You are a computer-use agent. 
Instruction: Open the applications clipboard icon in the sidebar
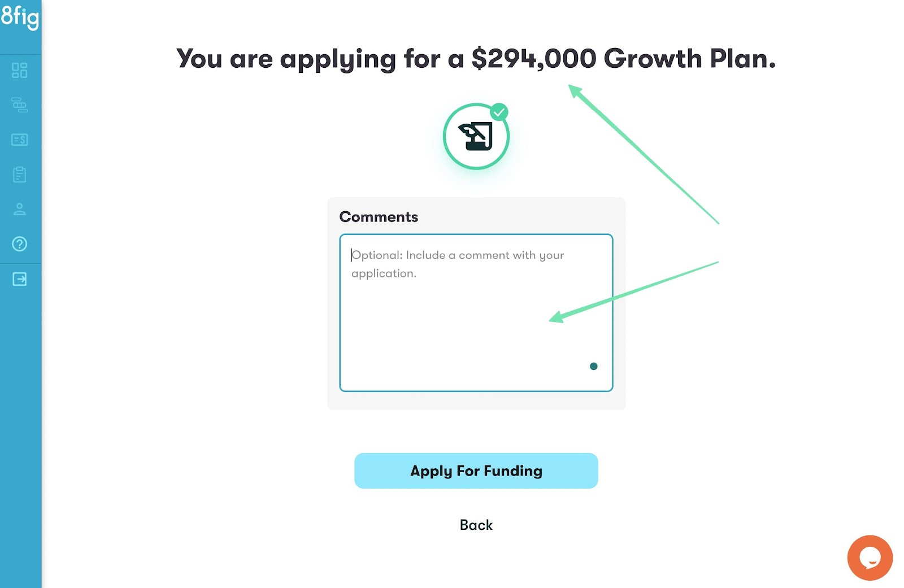tap(20, 175)
